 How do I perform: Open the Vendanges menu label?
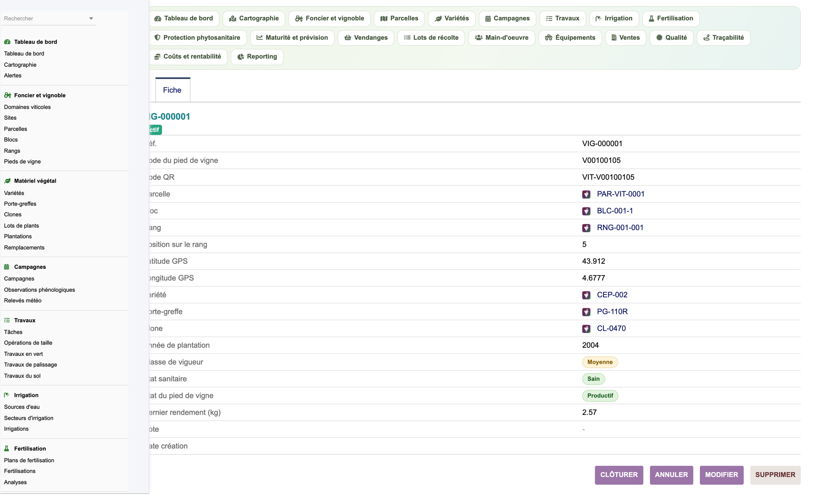[371, 38]
